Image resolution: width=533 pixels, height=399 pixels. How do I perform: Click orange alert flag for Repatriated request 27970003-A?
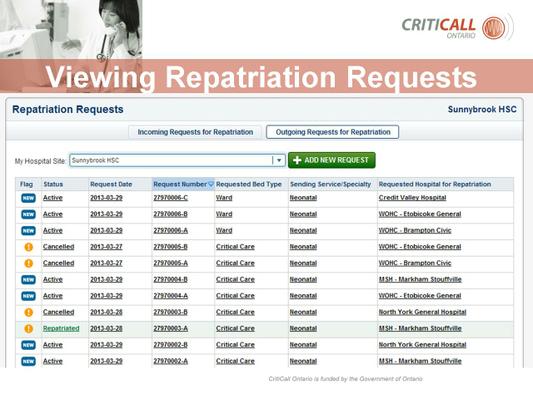(x=29, y=329)
